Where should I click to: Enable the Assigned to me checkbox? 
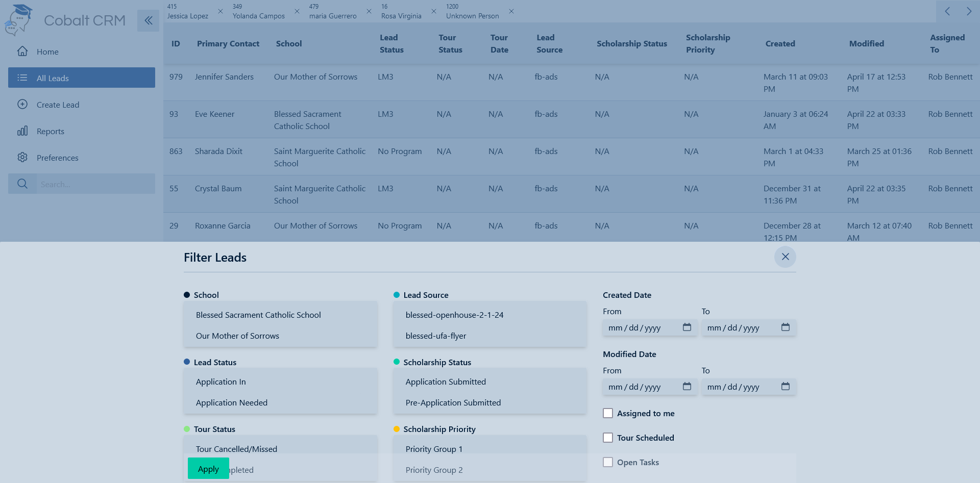pos(608,413)
